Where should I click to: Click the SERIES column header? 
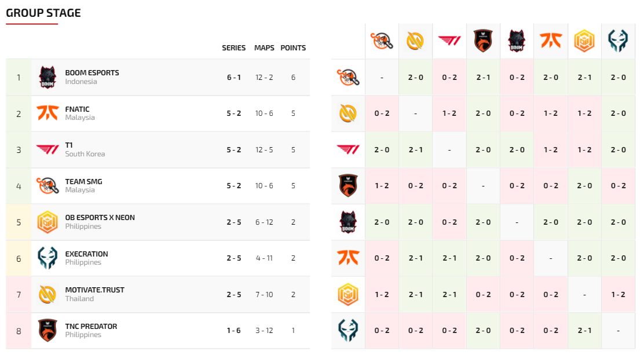click(234, 48)
